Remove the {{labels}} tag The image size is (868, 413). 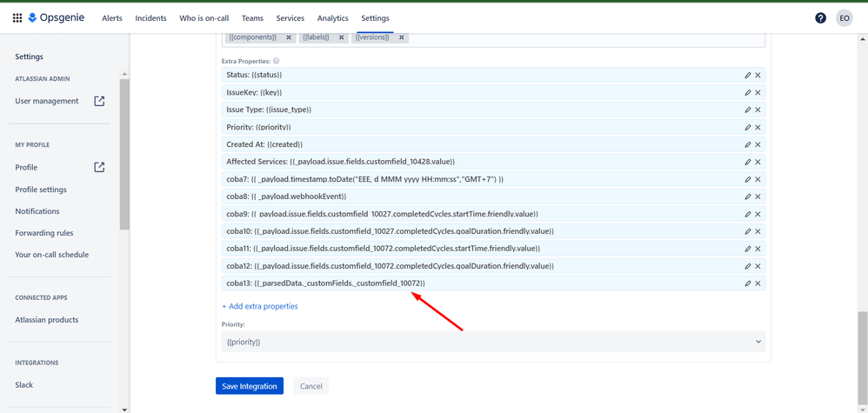click(x=341, y=37)
